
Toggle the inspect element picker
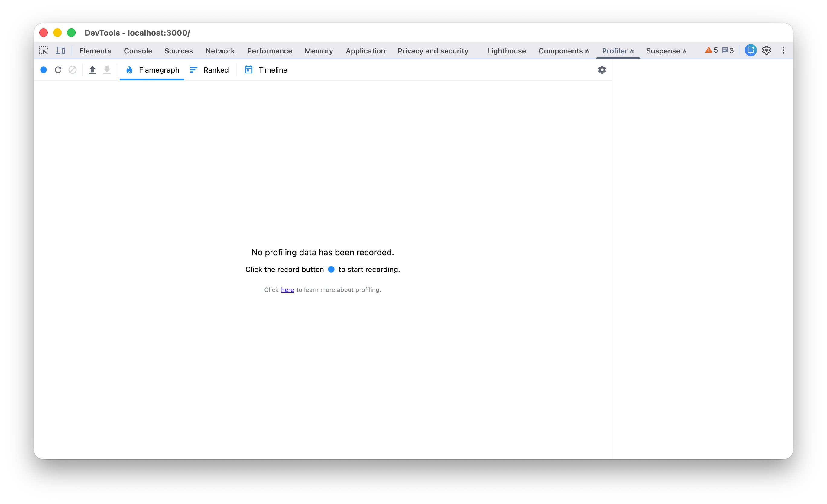click(44, 51)
